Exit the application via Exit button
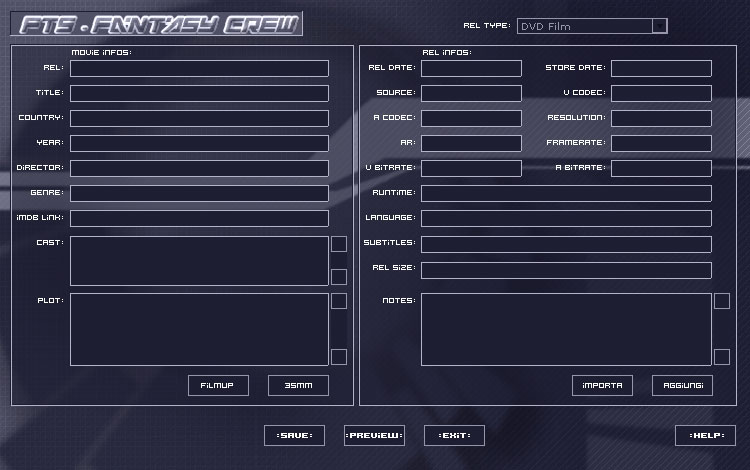The image size is (750, 470). [x=454, y=435]
